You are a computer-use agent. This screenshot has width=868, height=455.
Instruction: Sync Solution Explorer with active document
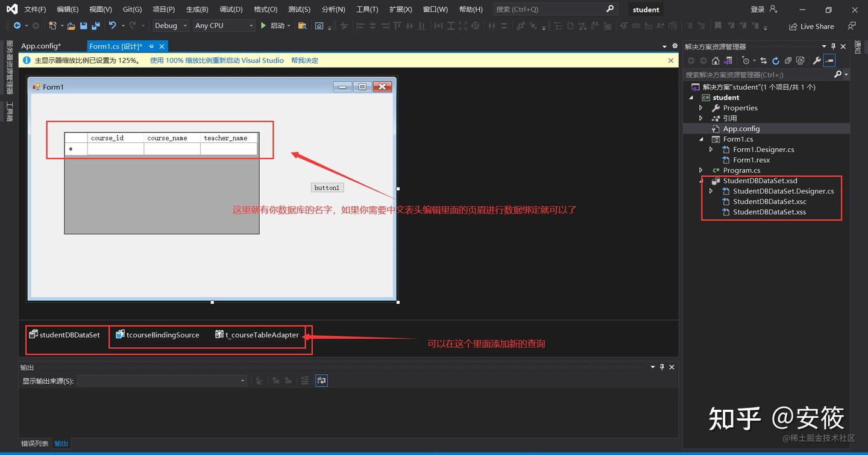coord(764,60)
